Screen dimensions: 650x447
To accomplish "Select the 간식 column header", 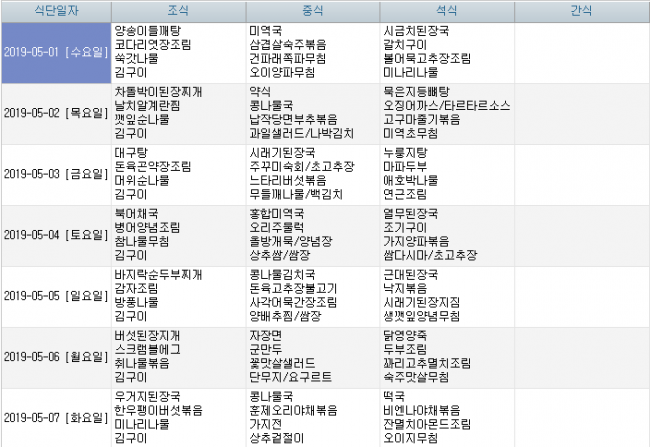I will [x=580, y=10].
